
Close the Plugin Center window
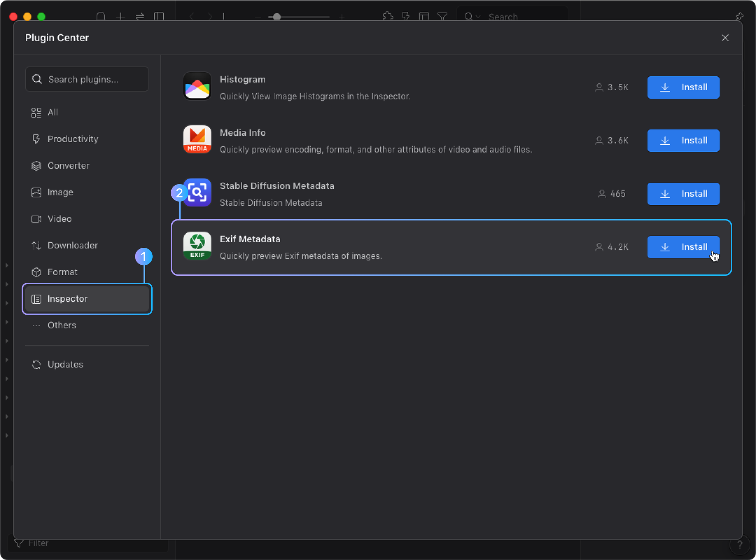pyautogui.click(x=725, y=38)
